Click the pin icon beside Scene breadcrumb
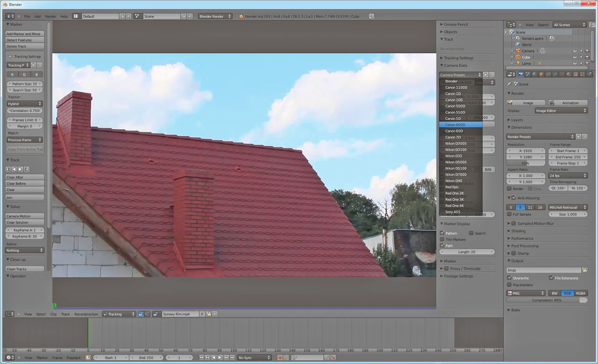Viewport: 598px width, 364px height. click(509, 84)
